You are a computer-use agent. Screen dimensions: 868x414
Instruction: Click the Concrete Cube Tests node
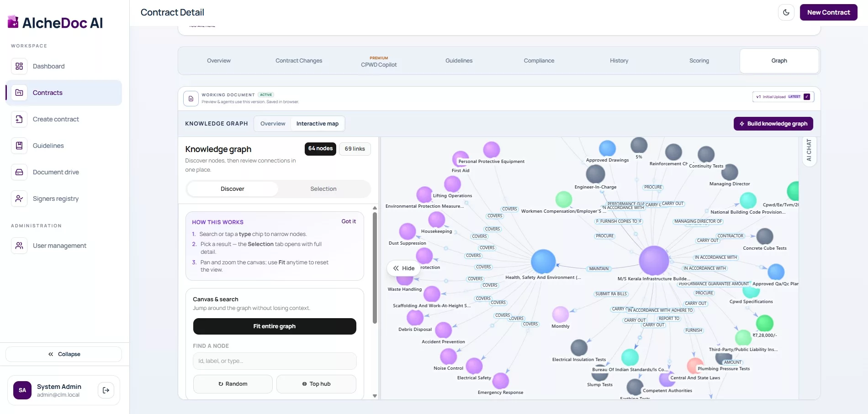pyautogui.click(x=765, y=236)
